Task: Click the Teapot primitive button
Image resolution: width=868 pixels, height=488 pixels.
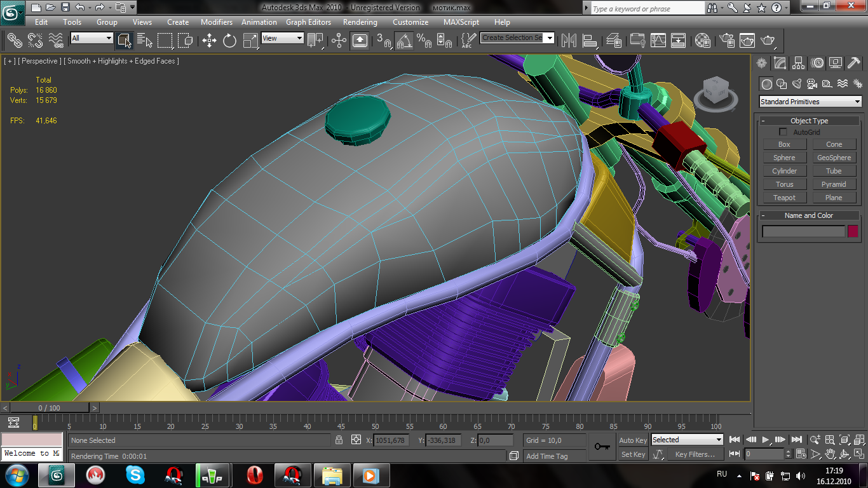Action: pos(784,198)
